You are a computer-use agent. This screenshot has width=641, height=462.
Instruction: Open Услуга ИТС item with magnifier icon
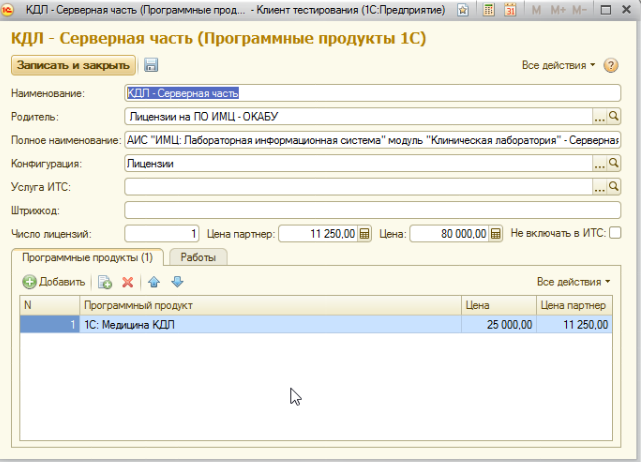614,187
